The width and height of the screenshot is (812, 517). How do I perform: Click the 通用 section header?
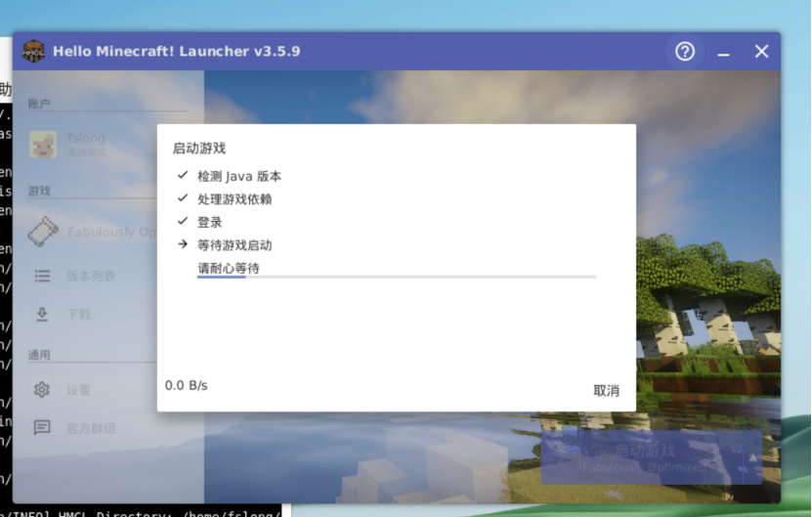(x=39, y=355)
